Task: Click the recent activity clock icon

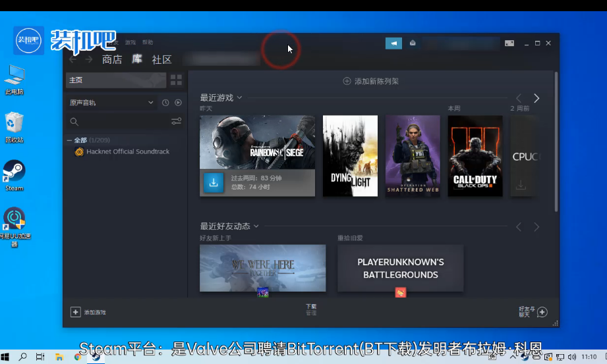Action: (x=165, y=103)
